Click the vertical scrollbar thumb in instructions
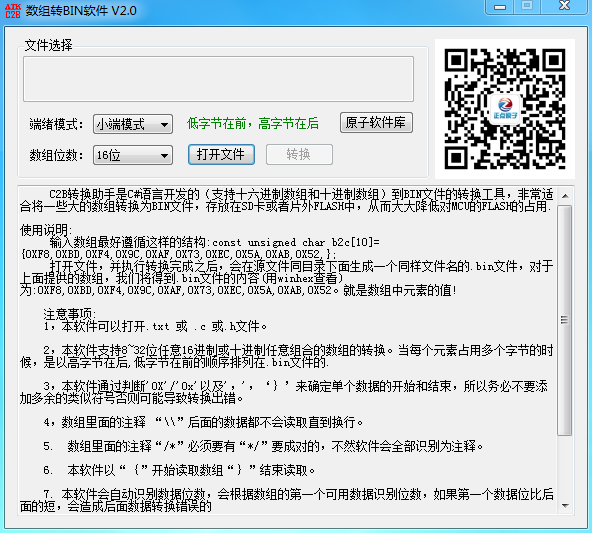This screenshot has height=533, width=592. coord(565,320)
